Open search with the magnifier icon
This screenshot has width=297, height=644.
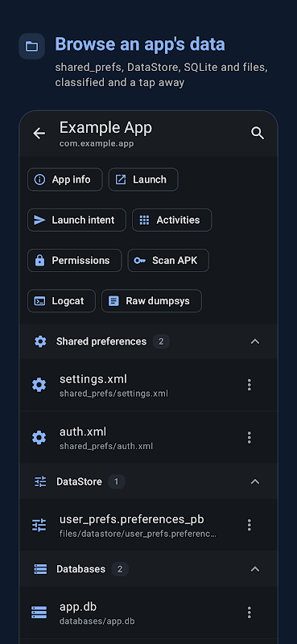pos(258,133)
